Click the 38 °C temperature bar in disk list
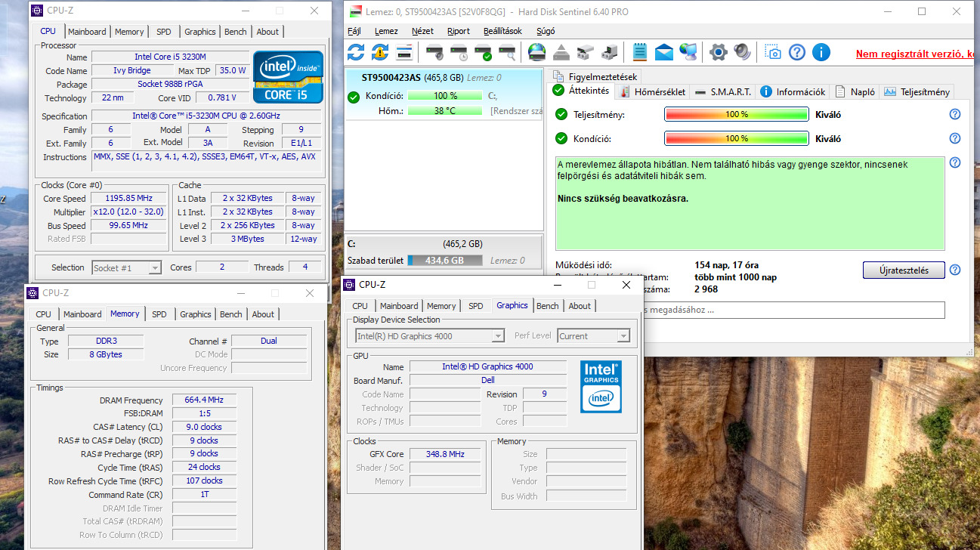Screen dimensions: 980x550 (x=445, y=110)
